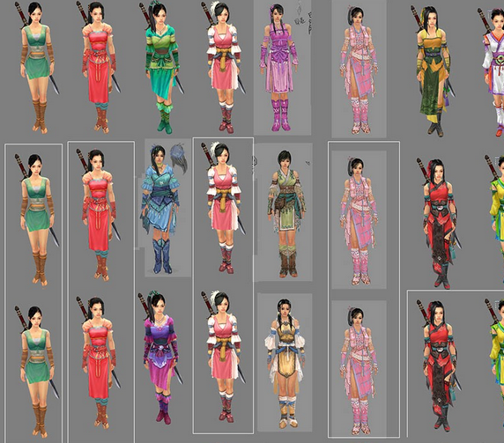Click the loose blue hair piece sketch
This screenshot has width=504, height=443.
coord(179,158)
